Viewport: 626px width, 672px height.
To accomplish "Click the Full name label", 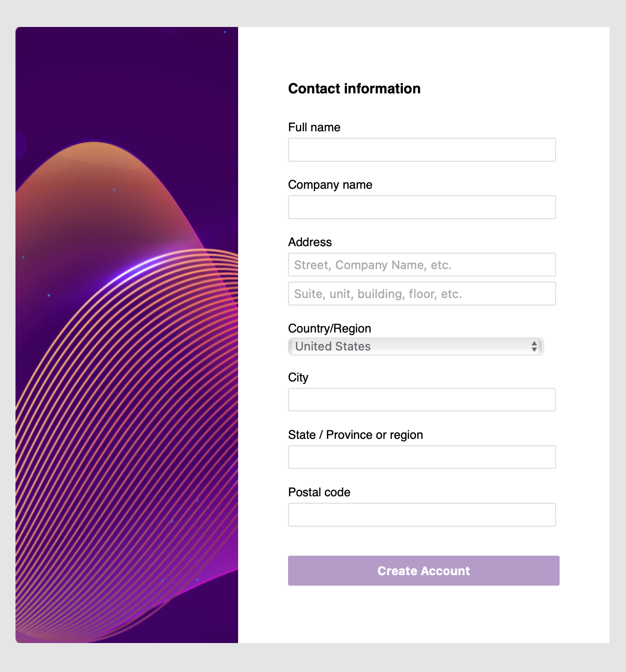I will pyautogui.click(x=314, y=127).
